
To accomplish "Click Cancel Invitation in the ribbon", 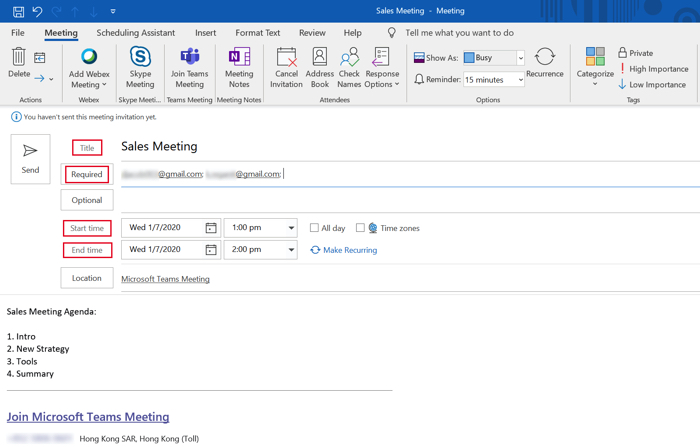I will [286, 68].
